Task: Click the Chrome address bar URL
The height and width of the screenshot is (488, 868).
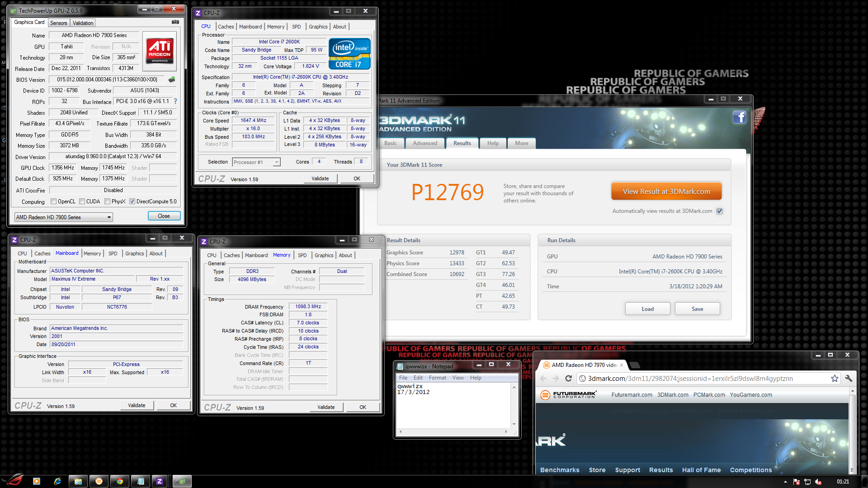Action: click(690, 379)
